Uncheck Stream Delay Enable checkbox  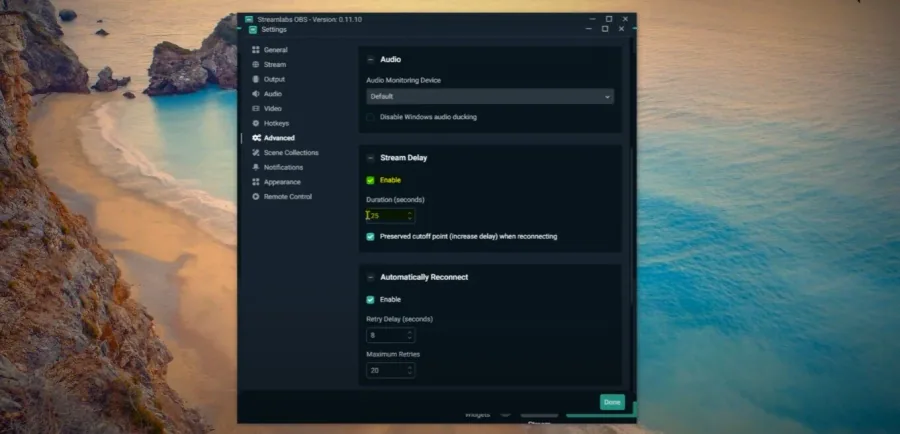pyautogui.click(x=370, y=180)
